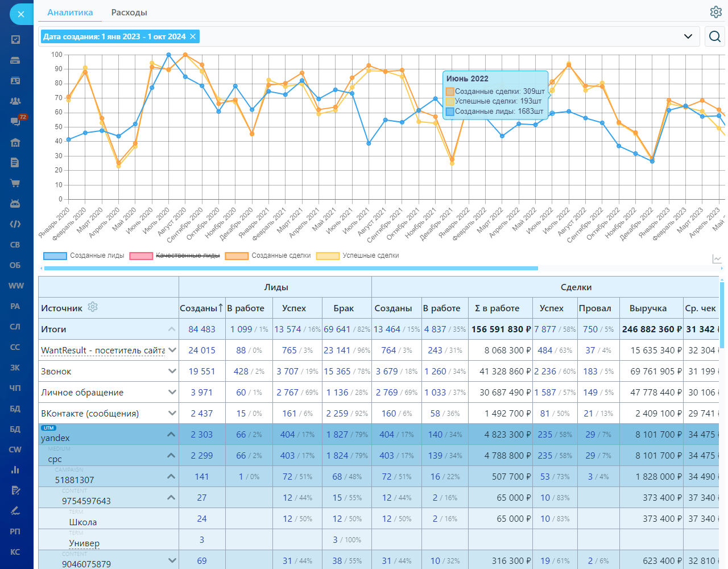Switch to the Расходы tab

pyautogui.click(x=129, y=13)
